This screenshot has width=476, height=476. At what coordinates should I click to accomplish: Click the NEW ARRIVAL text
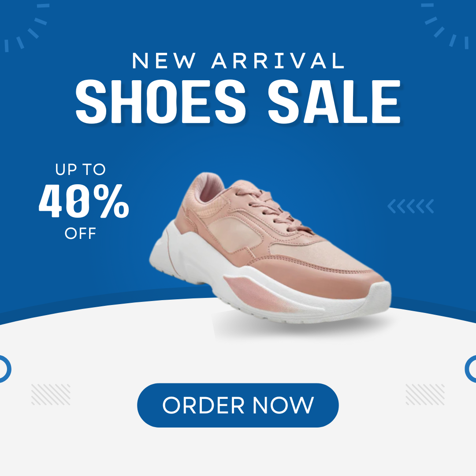coord(238,61)
